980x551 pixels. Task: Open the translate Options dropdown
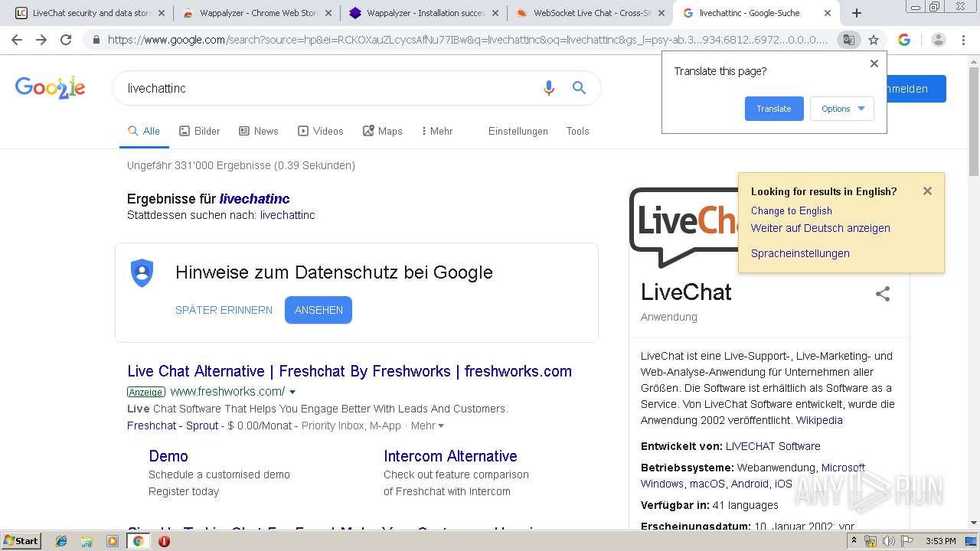click(842, 109)
